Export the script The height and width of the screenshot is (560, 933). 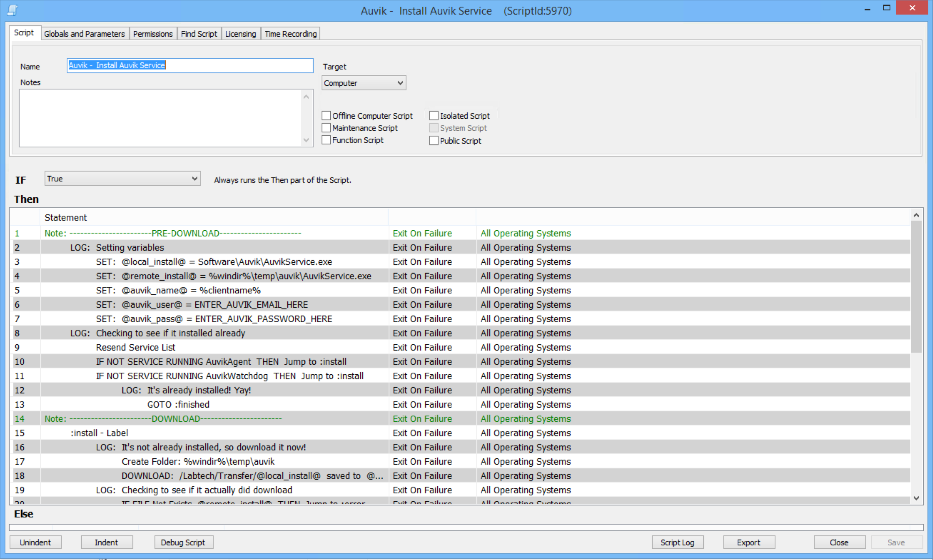pos(749,542)
